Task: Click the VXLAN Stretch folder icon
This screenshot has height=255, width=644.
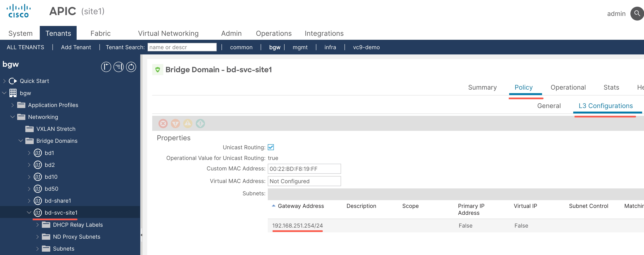Action: point(30,129)
